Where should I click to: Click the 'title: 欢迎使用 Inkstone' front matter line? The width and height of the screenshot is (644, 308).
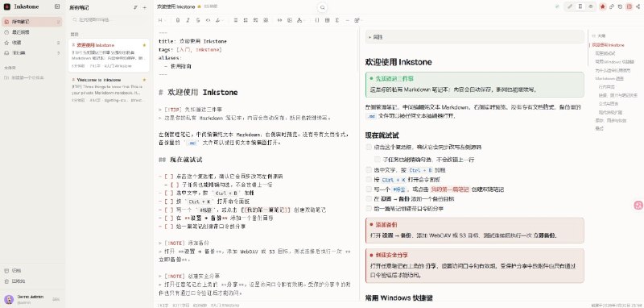tap(192, 41)
